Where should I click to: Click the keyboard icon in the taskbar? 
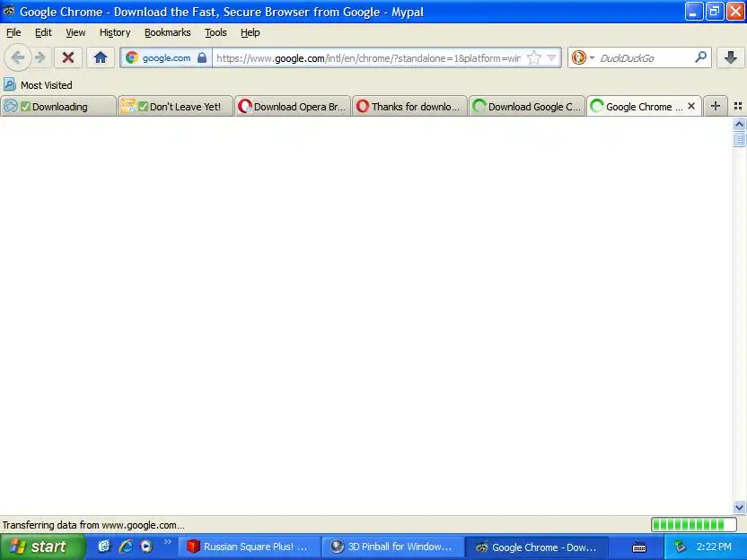tap(639, 547)
